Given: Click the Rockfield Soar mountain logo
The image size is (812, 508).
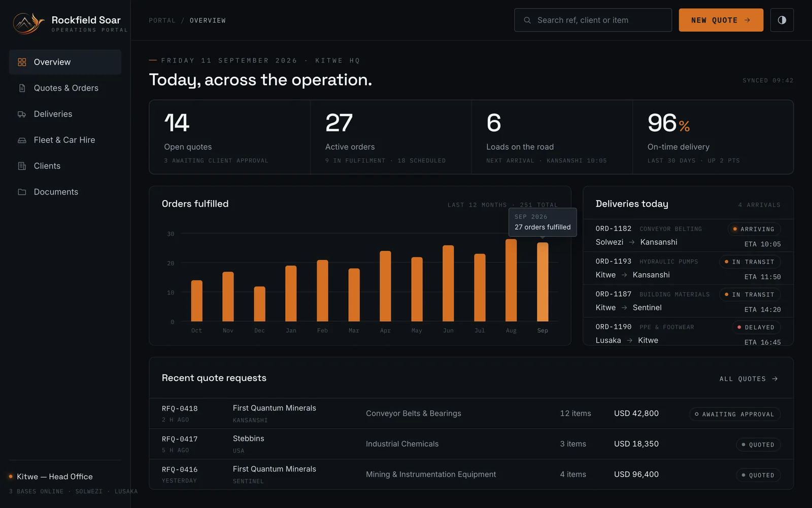Looking at the screenshot, I should (29, 23).
